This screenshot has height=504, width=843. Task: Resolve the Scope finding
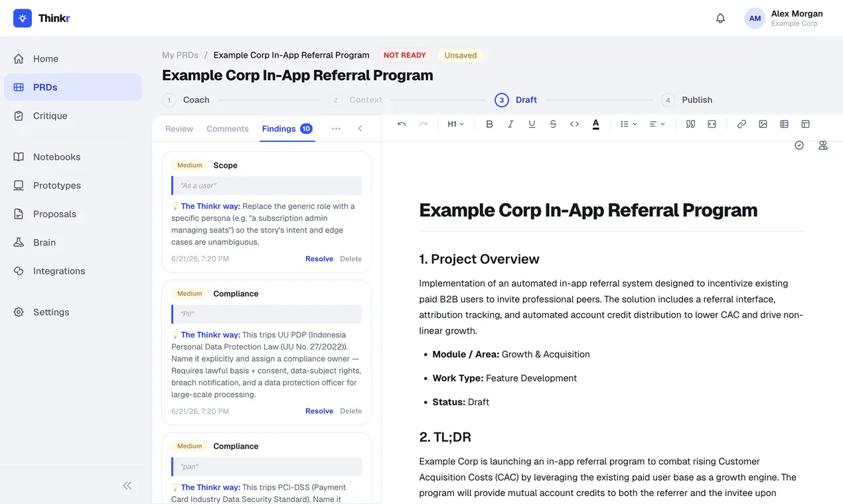[x=319, y=259]
